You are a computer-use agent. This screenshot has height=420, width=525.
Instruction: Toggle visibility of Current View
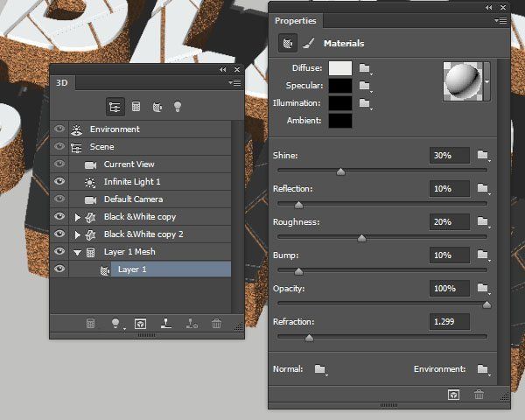click(59, 164)
